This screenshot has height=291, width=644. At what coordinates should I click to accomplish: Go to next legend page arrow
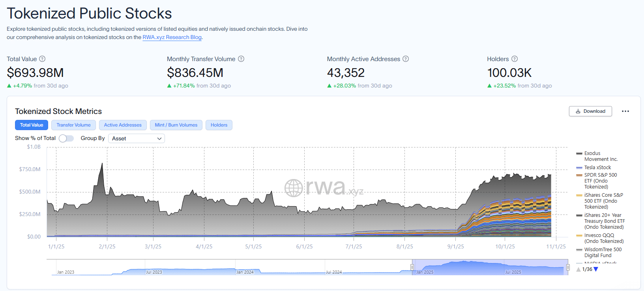(x=596, y=269)
